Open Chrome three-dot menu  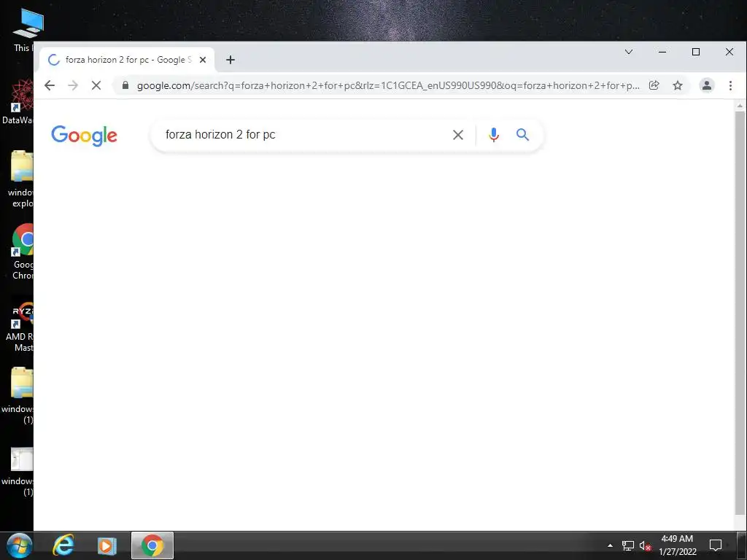click(x=730, y=85)
